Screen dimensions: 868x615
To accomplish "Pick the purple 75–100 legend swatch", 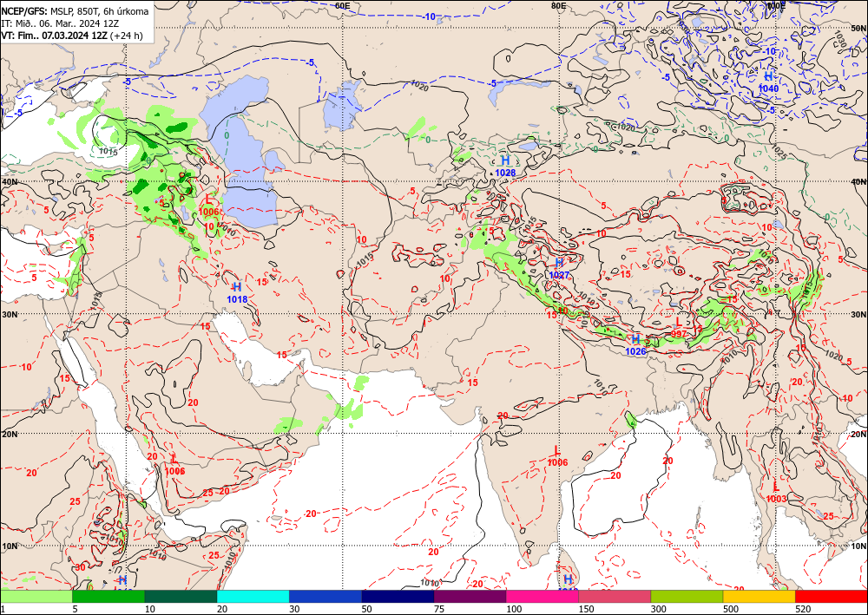I will 470,596.
